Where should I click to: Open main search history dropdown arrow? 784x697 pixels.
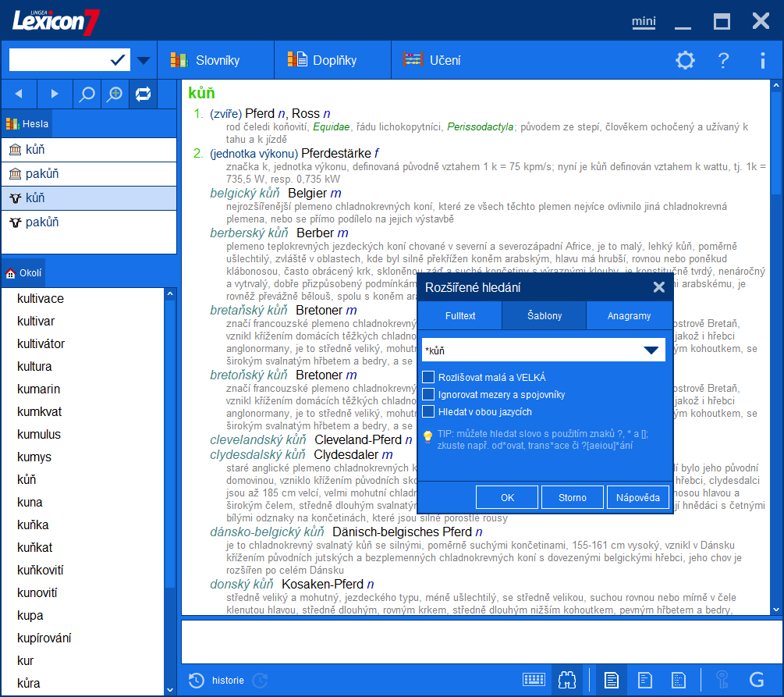(144, 61)
